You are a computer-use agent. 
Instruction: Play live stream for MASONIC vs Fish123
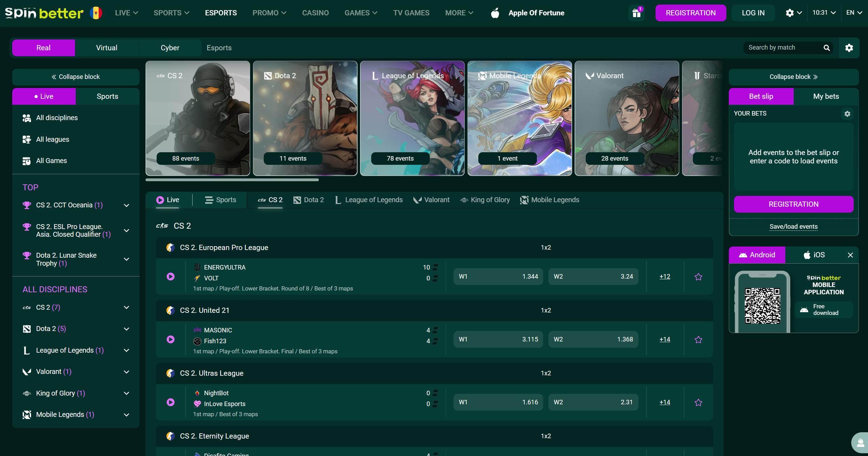coord(171,339)
